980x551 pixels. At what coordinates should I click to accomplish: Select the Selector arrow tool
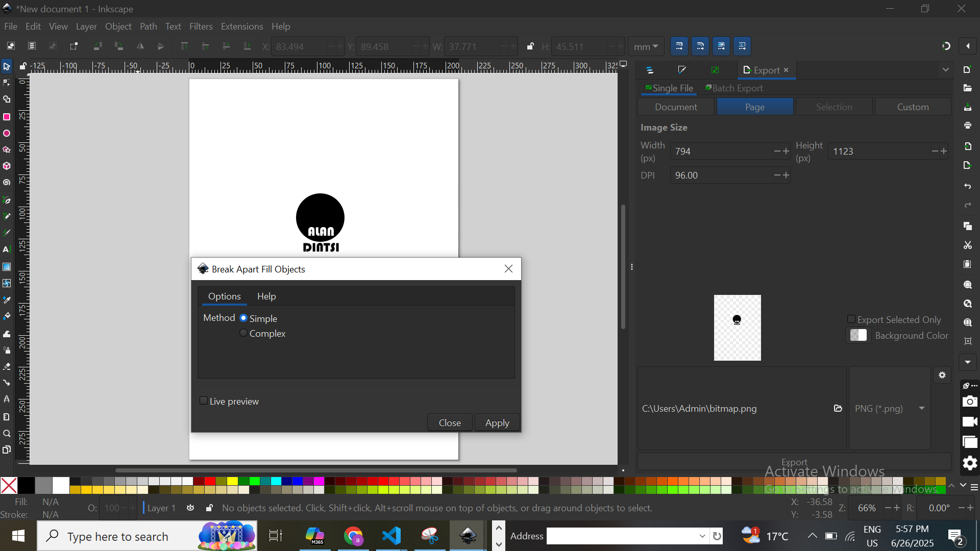point(7,66)
